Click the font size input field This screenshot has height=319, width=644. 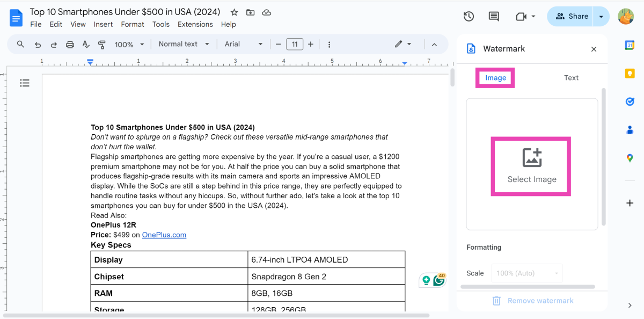[x=295, y=44]
